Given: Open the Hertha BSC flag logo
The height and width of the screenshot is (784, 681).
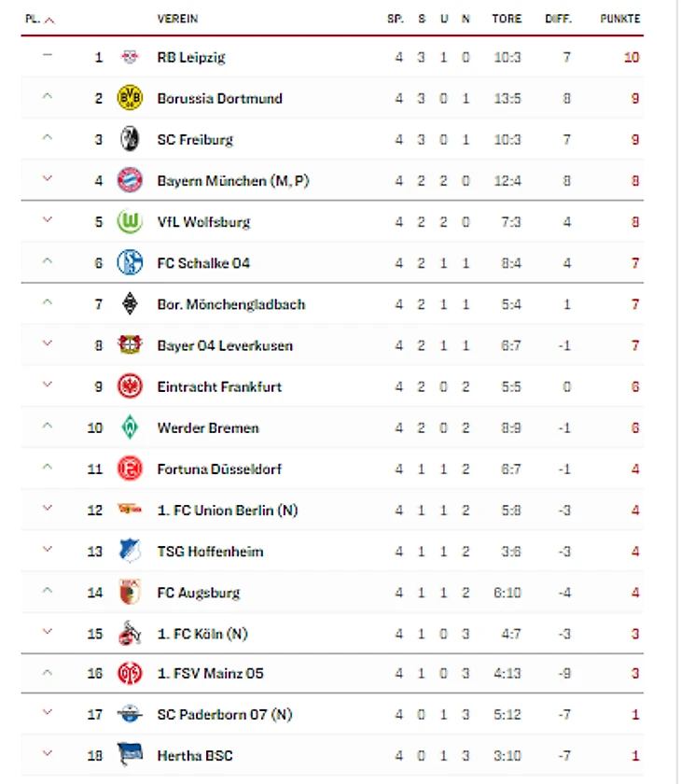Looking at the screenshot, I should 130,754.
